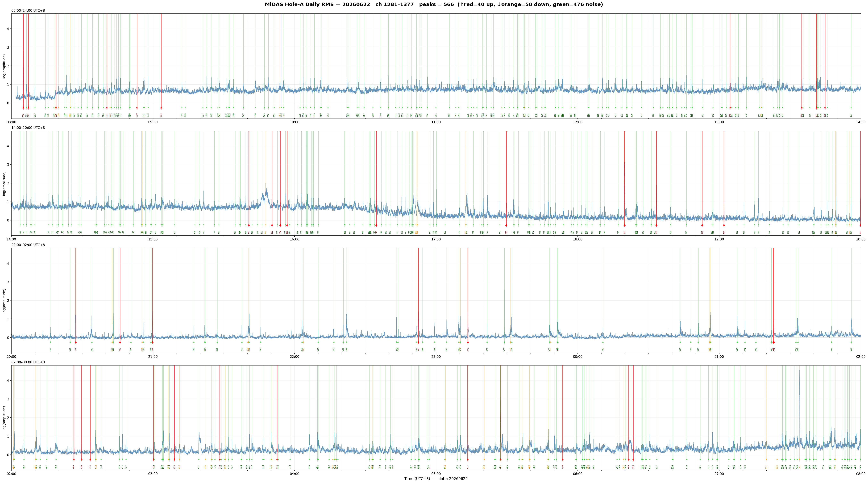Select the 14:00–20:00 UTC+8 panel title
This screenshot has width=868, height=483.
point(28,128)
